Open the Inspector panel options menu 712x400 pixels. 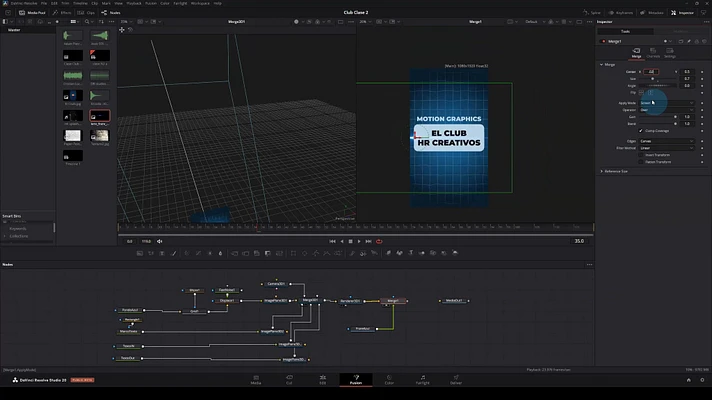click(706, 21)
